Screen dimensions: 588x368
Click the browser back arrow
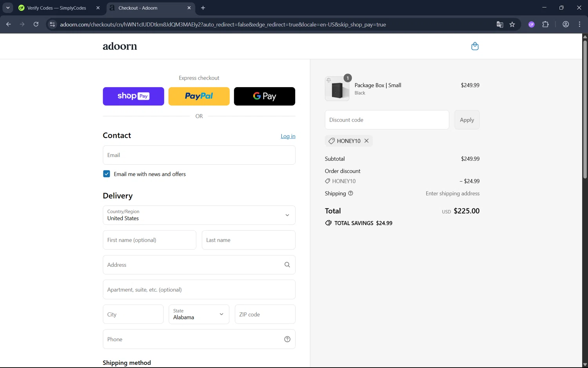pyautogui.click(x=9, y=24)
